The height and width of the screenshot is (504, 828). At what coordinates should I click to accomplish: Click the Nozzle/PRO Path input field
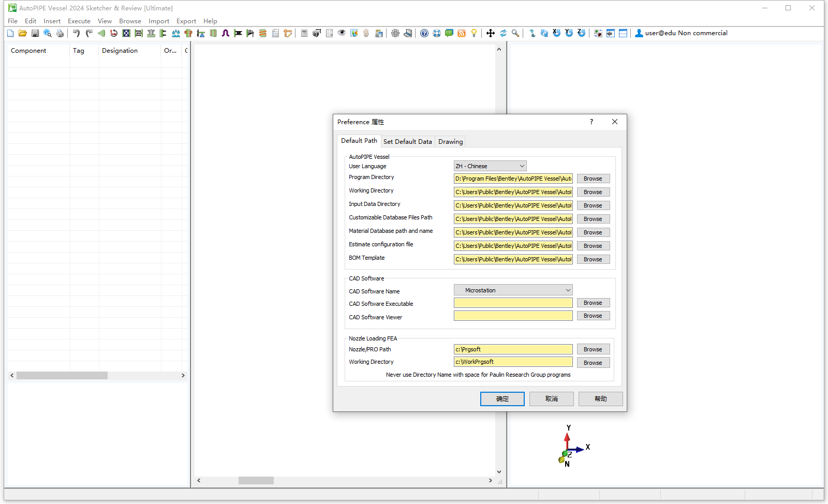pos(513,349)
